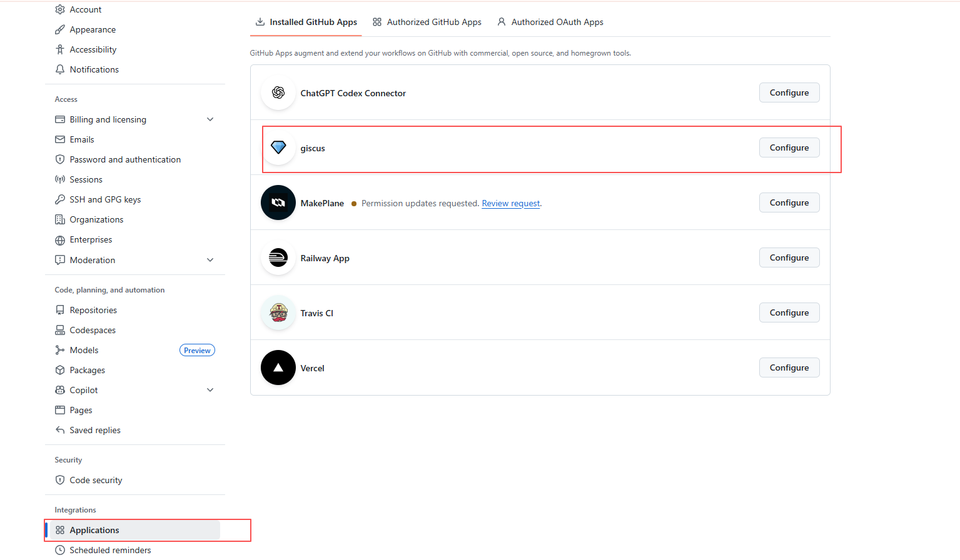Click the ChatGPT Codex Connector app logo
The height and width of the screenshot is (560, 960).
click(x=278, y=92)
